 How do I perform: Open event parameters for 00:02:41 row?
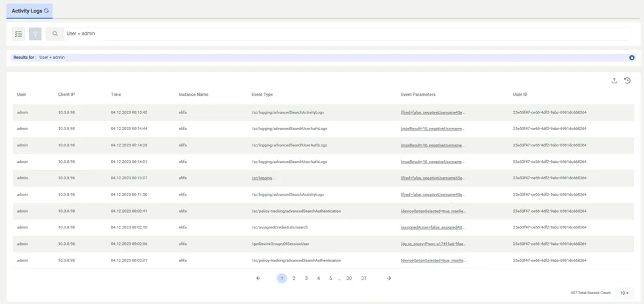pyautogui.click(x=433, y=211)
